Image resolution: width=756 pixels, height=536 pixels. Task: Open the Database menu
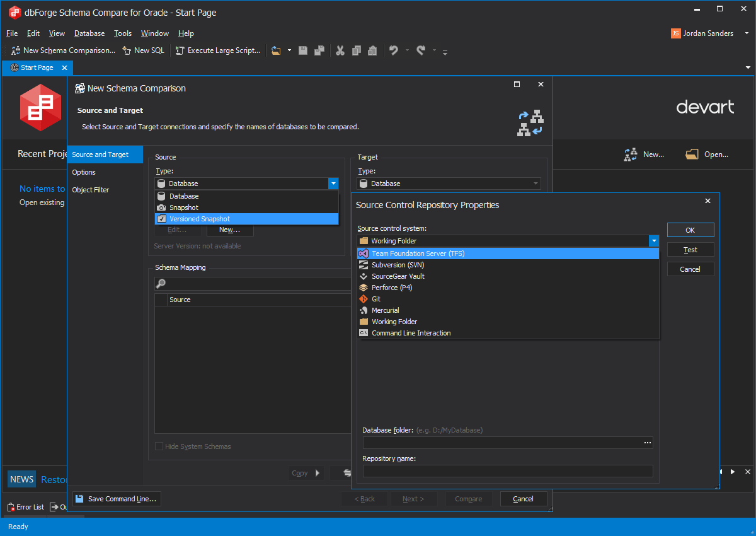[x=89, y=33]
